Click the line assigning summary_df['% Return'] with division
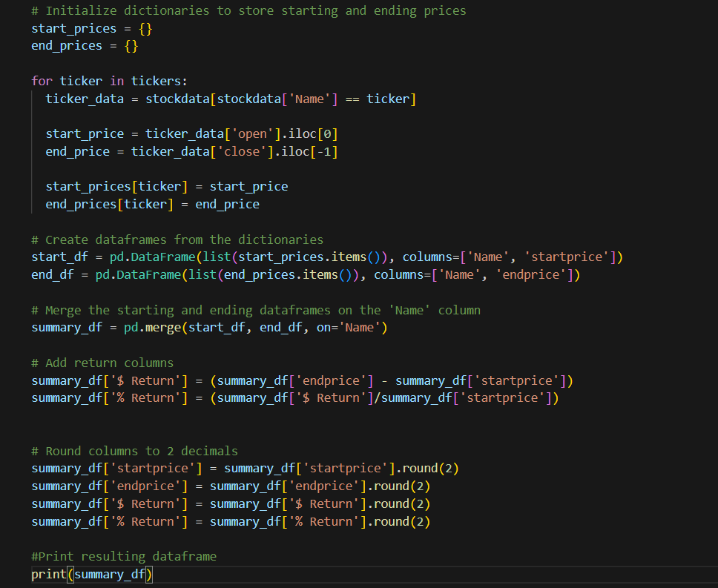718x588 pixels. click(x=295, y=398)
